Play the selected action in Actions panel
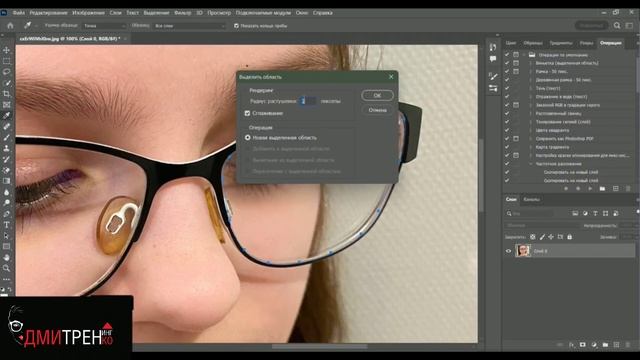The height and width of the screenshot is (360, 640). pos(590,189)
